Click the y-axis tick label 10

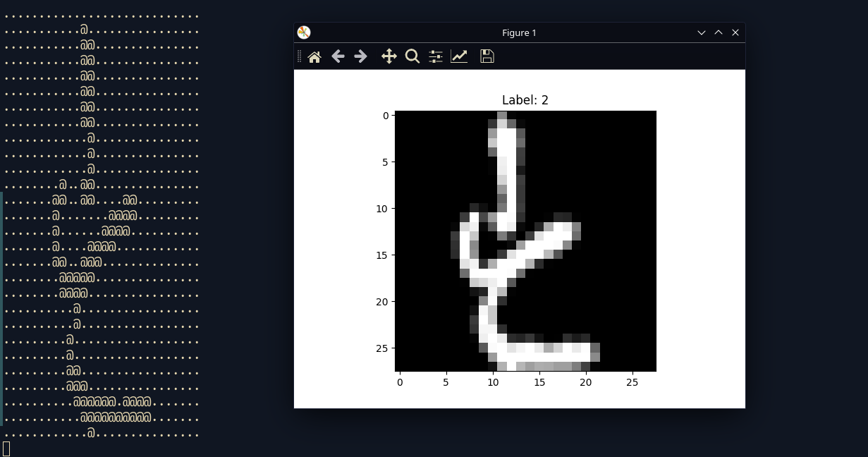click(x=383, y=209)
